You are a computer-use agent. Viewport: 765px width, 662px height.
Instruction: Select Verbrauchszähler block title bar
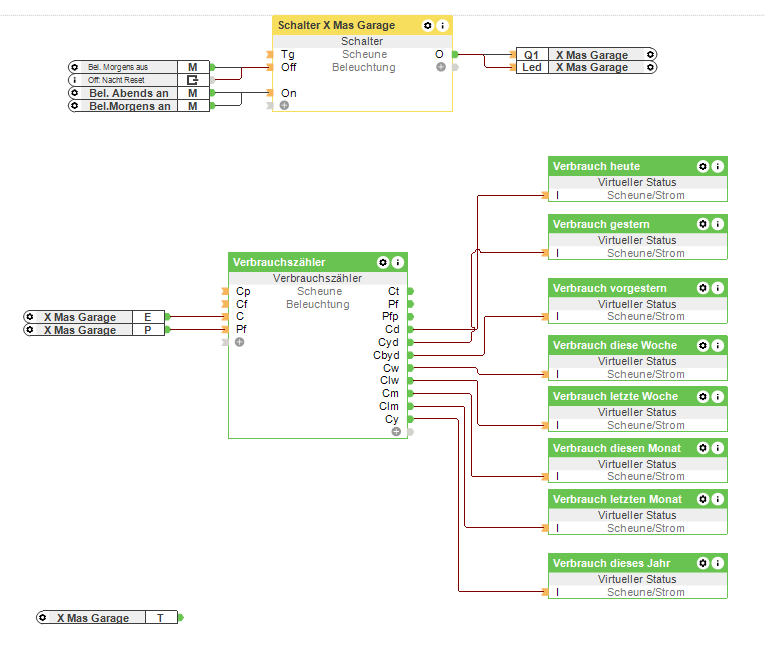(x=318, y=262)
